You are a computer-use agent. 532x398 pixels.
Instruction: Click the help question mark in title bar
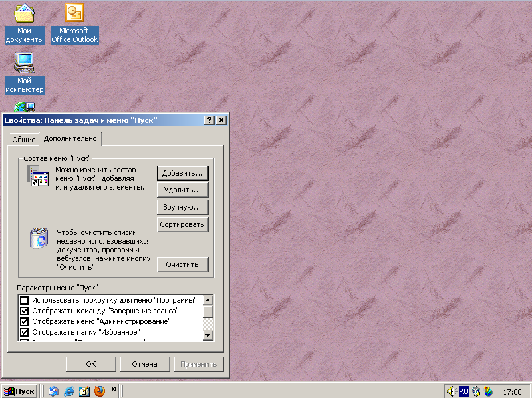tap(209, 120)
